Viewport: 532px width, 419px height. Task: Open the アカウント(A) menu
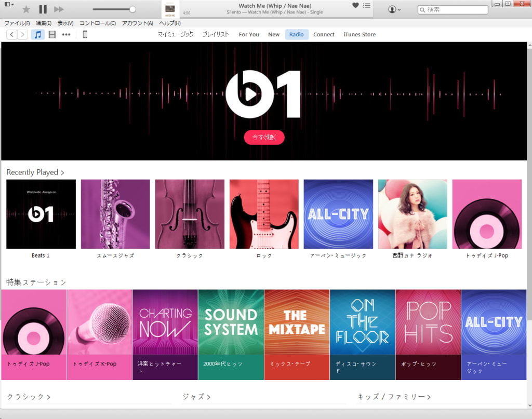click(x=137, y=23)
